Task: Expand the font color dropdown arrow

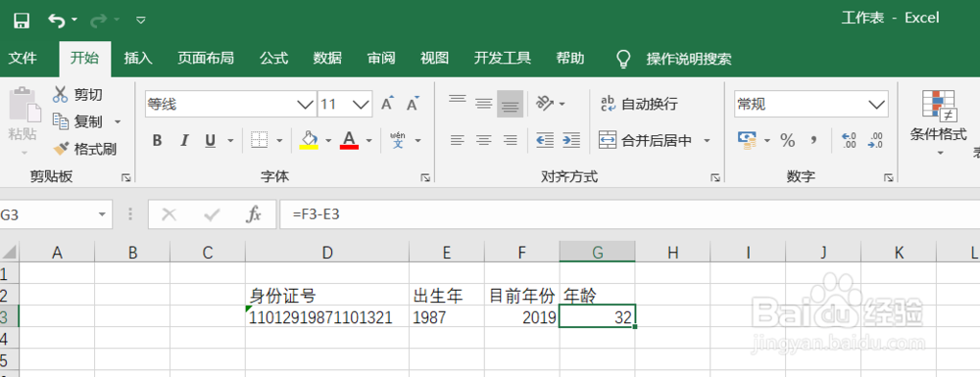Action: pos(369,141)
